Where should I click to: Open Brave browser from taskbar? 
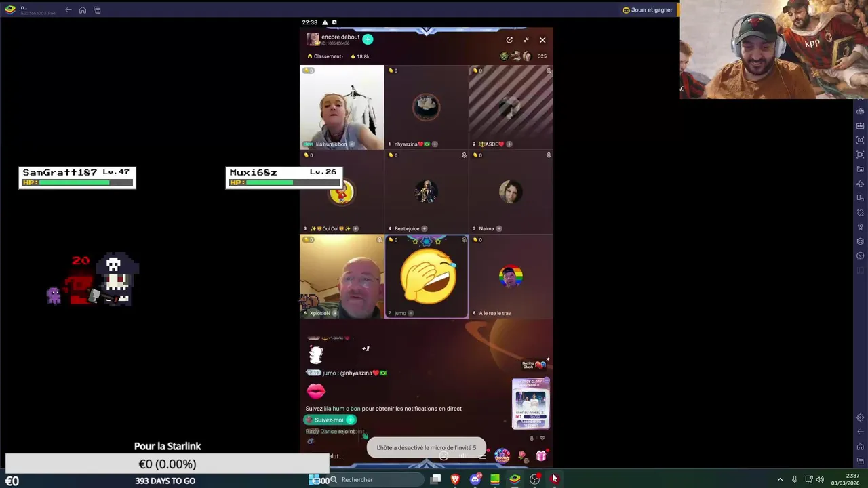455,479
